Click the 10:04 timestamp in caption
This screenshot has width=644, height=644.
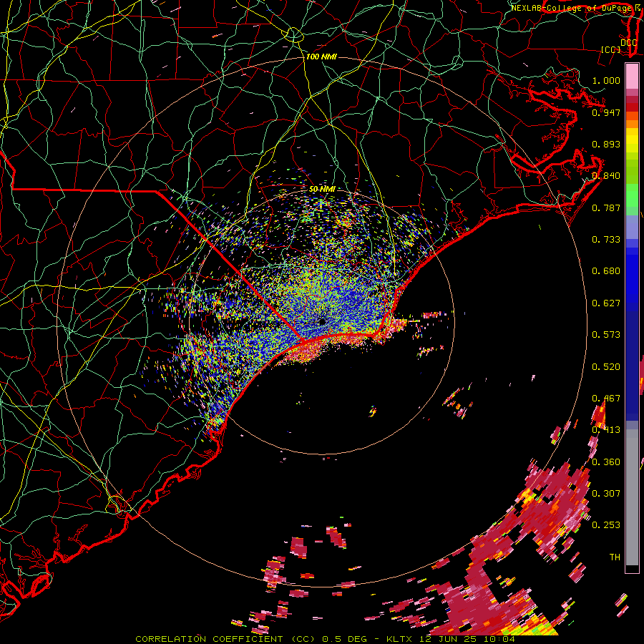(x=498, y=639)
